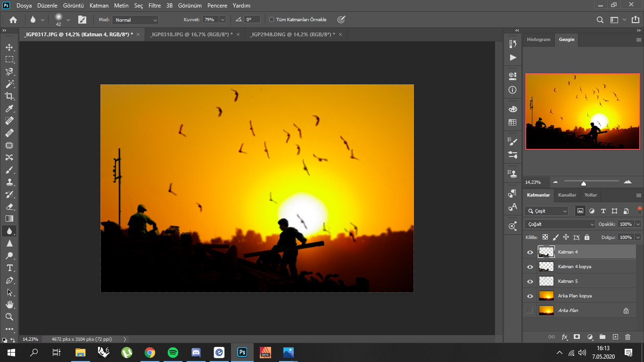Show the hidden Arka Plan layer
Image resolution: width=644 pixels, height=362 pixels.
(530, 311)
